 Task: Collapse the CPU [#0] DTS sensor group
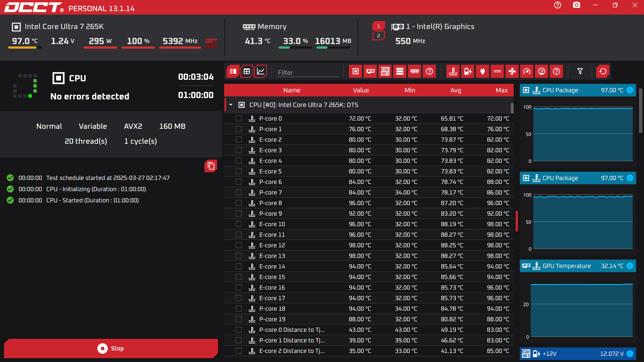click(231, 105)
